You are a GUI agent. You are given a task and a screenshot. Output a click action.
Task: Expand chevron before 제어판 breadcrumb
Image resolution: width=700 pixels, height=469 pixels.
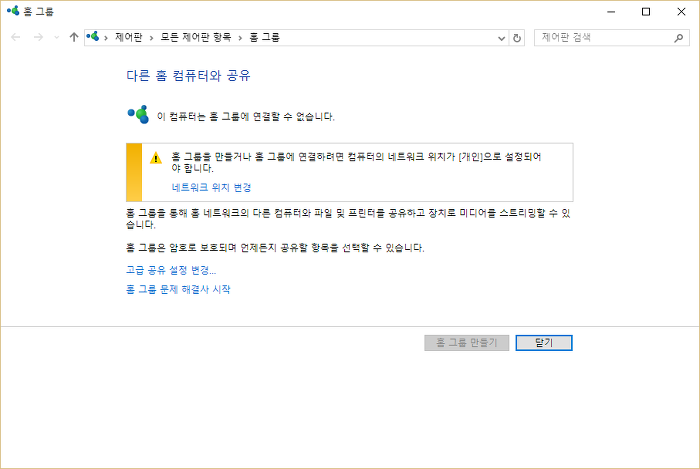pos(106,38)
